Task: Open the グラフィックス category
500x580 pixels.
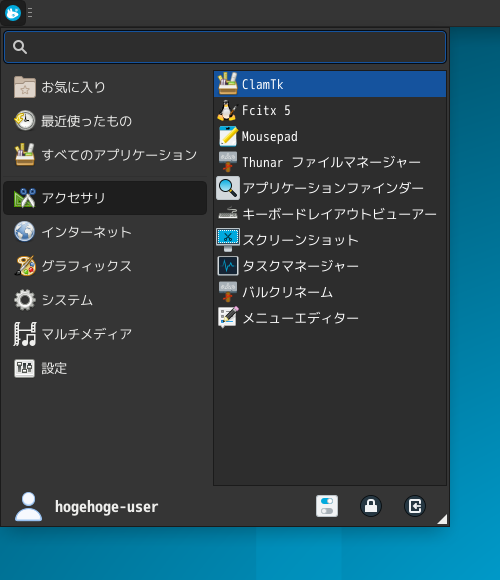Action: [x=105, y=266]
